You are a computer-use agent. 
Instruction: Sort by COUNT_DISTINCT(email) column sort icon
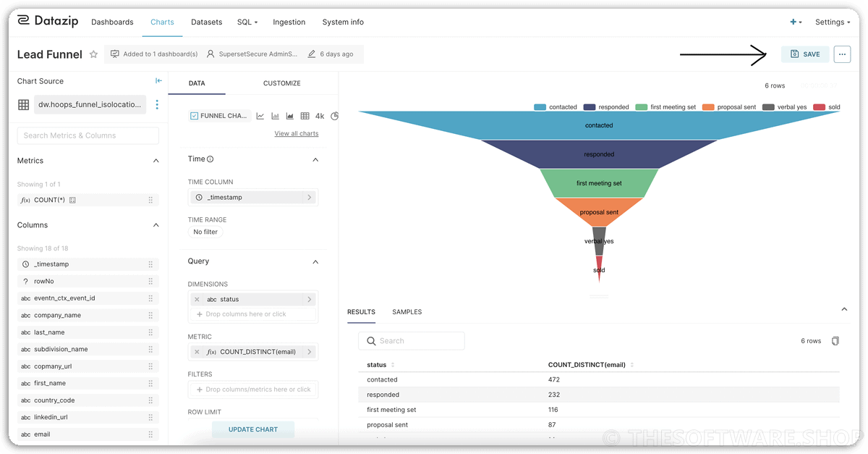pyautogui.click(x=632, y=365)
